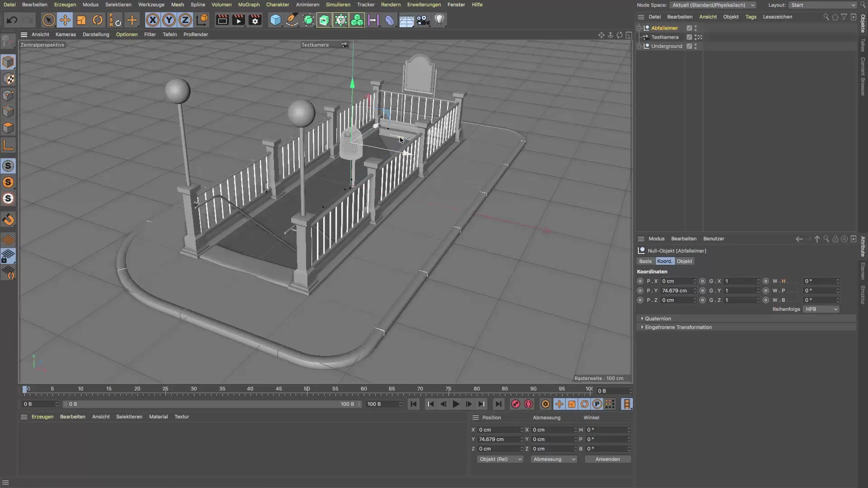Open material manager Erzeugen menu
Image resolution: width=868 pixels, height=488 pixels.
pyautogui.click(x=42, y=417)
